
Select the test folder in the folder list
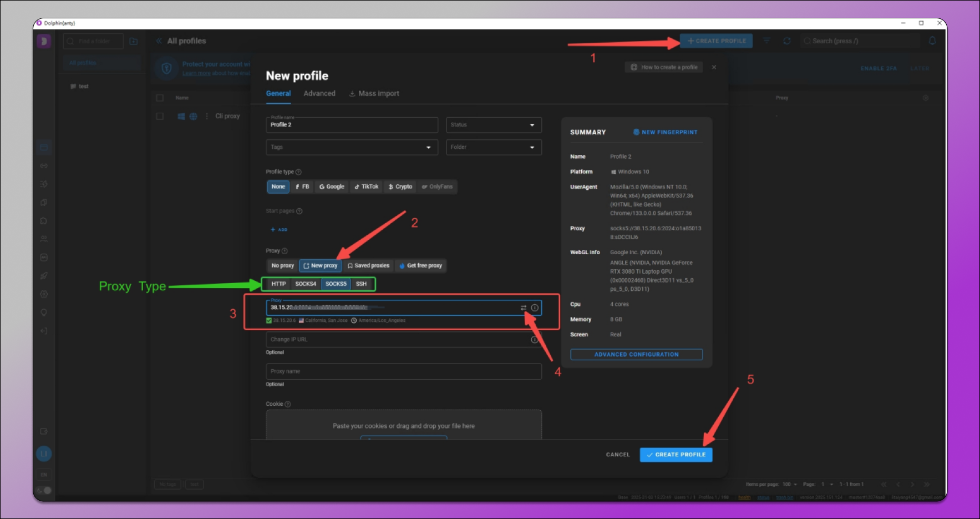tap(80, 86)
